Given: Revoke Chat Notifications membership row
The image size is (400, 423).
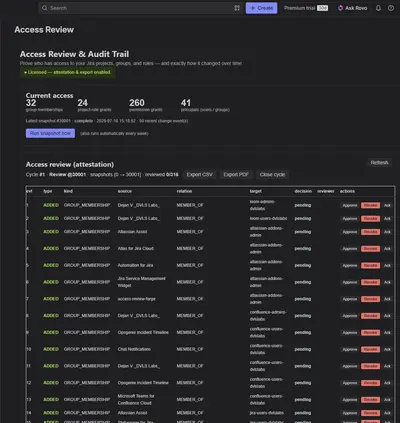Looking at the screenshot, I should [370, 349].
